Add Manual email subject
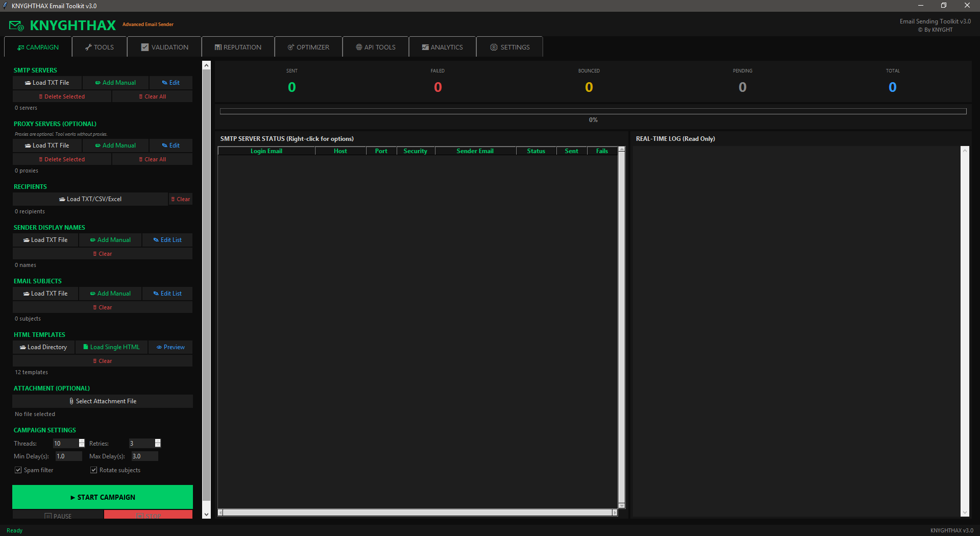 (x=110, y=294)
